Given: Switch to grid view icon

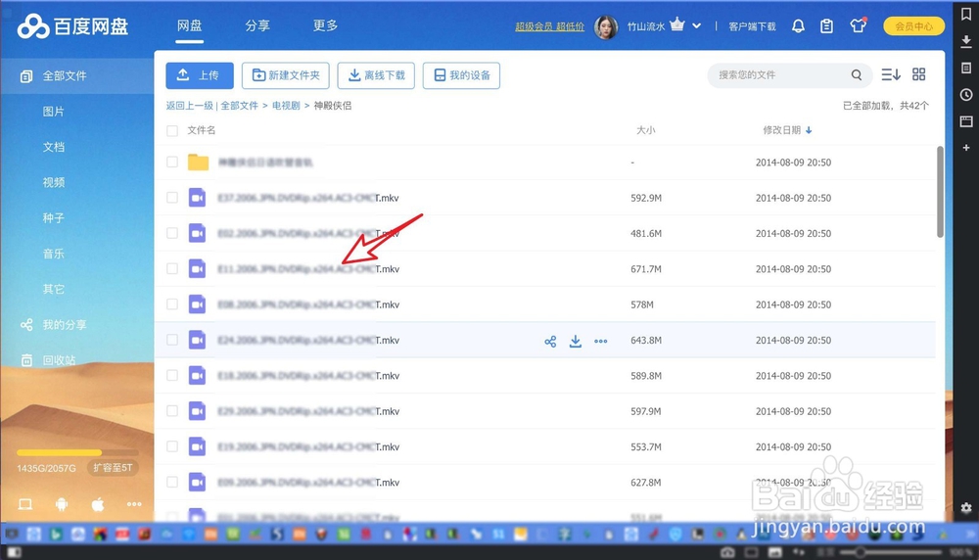Looking at the screenshot, I should (x=919, y=74).
